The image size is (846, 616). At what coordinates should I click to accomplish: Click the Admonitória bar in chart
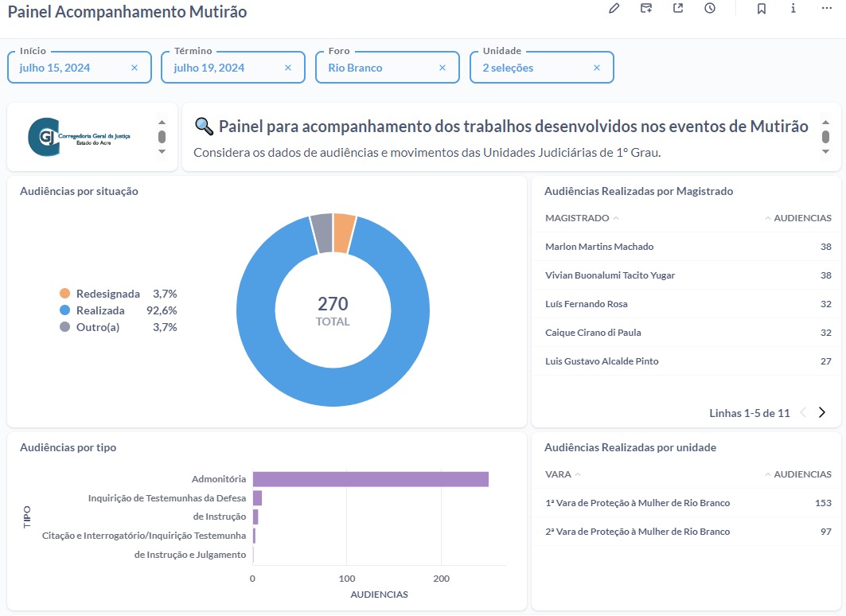click(x=370, y=479)
